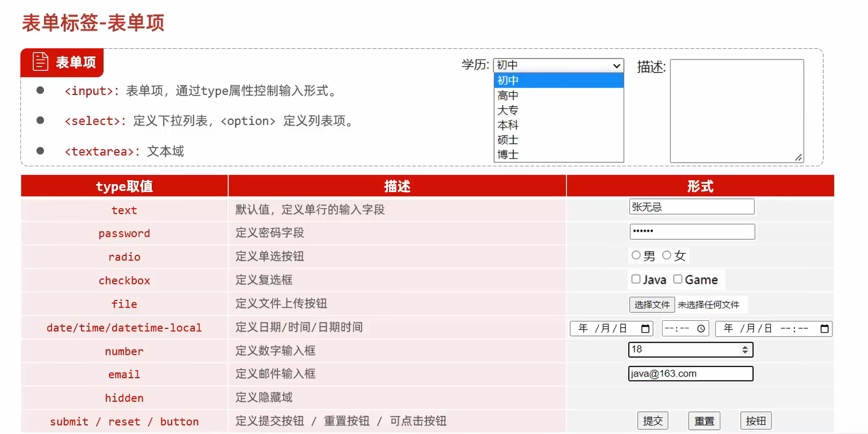The width and height of the screenshot is (868, 434).
Task: Choose 高中 from the dropdown list
Action: 507,95
